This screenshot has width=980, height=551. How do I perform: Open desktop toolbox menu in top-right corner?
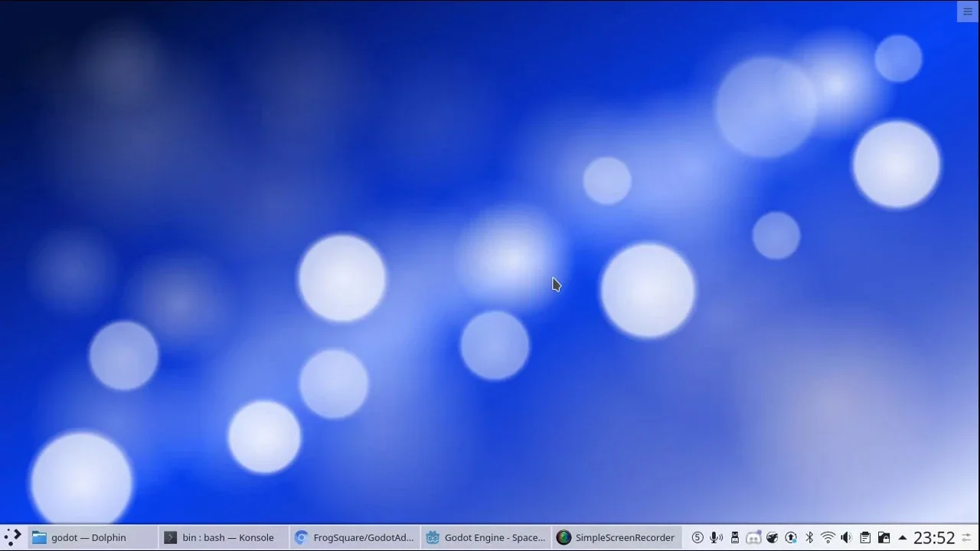click(x=967, y=11)
